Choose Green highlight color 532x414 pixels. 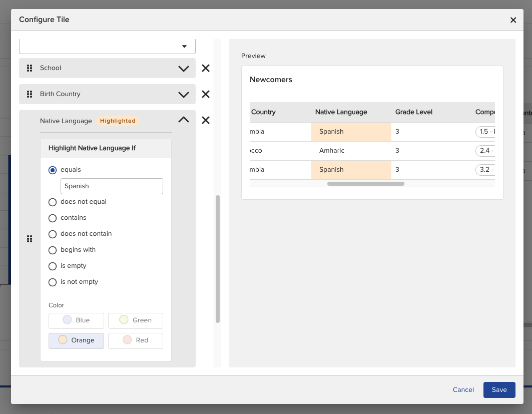135,321
